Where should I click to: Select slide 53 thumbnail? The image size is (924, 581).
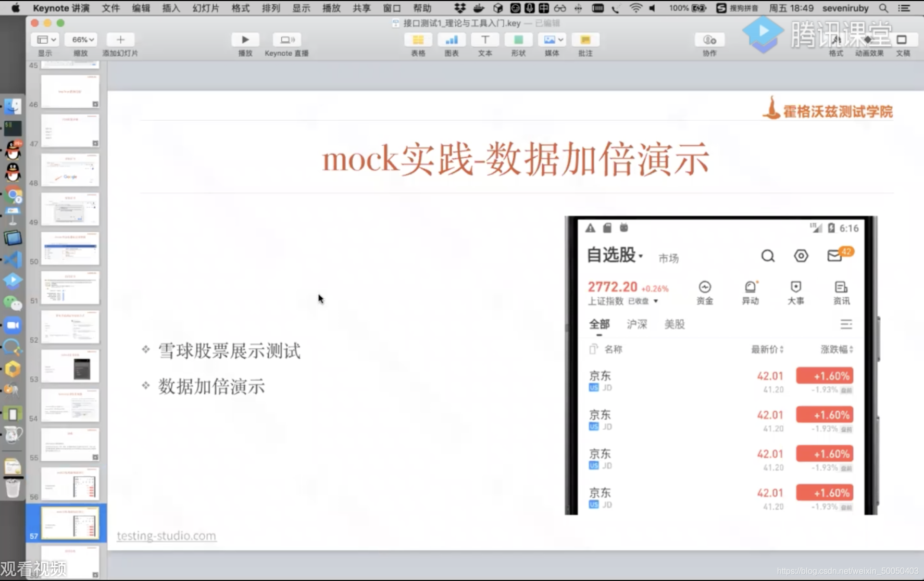(x=70, y=366)
